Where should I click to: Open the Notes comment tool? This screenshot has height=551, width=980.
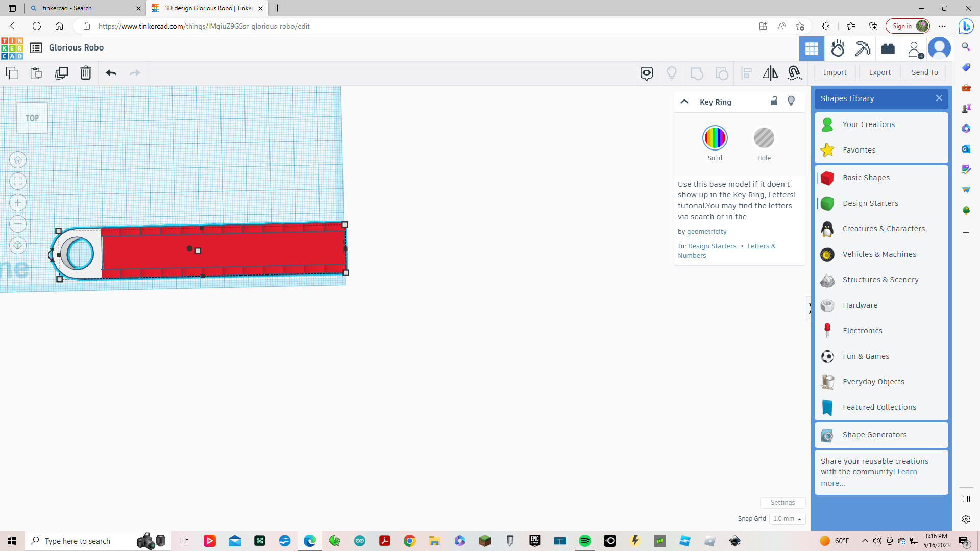[x=647, y=73]
